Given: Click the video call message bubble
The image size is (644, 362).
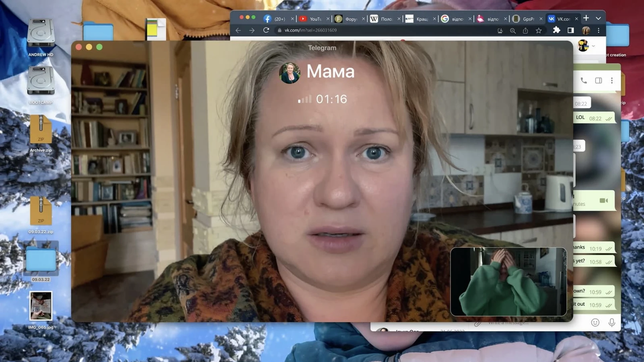Looking at the screenshot, I should (x=594, y=201).
